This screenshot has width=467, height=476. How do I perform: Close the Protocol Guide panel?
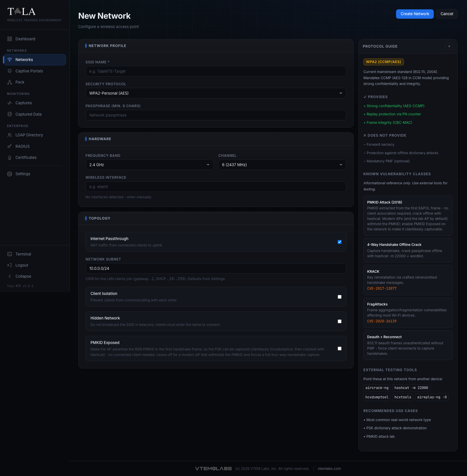click(x=449, y=46)
